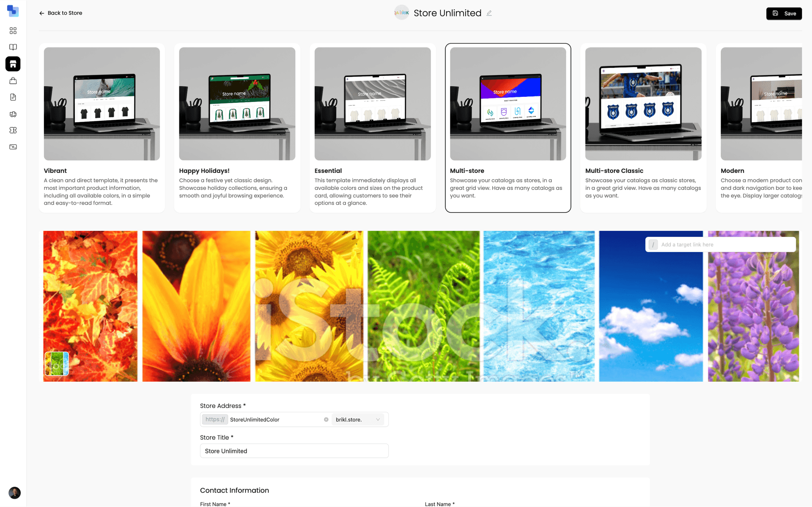Open the storefront icon in left sidebar
Viewport: 812px width, 507px height.
13,64
